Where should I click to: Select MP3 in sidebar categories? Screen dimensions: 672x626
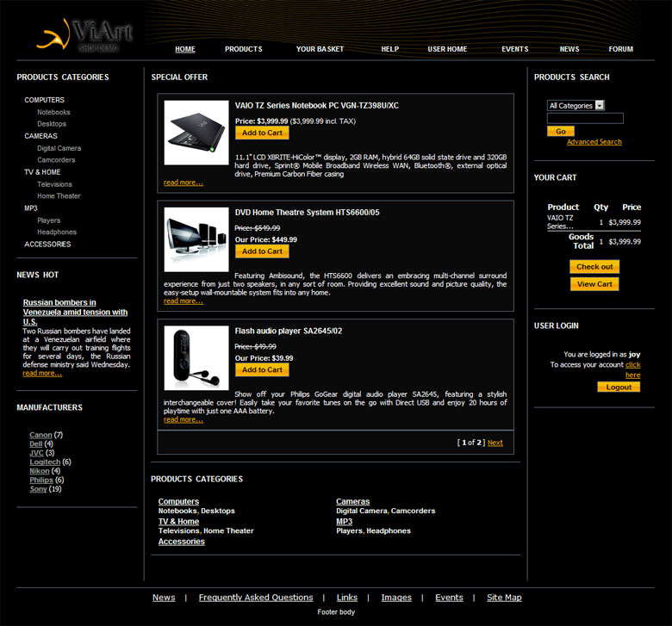click(31, 208)
